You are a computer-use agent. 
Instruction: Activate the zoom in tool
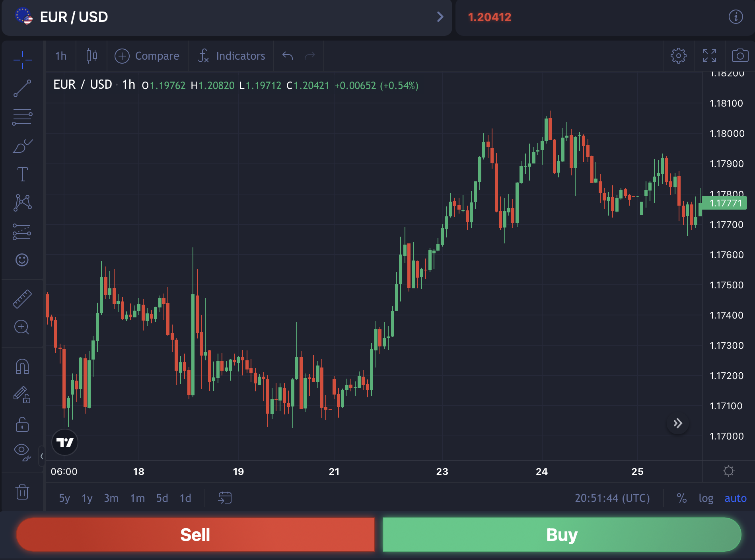pyautogui.click(x=22, y=327)
